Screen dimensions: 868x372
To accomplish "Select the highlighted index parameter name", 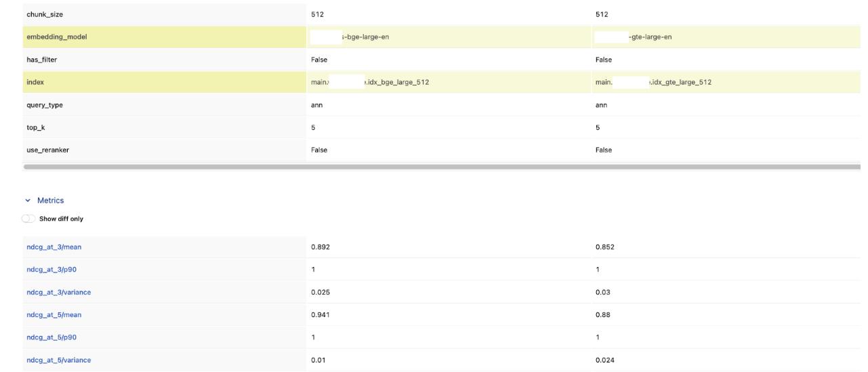I will click(35, 82).
